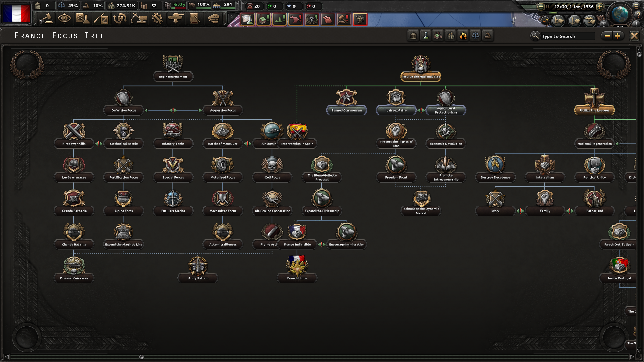Click the question mark laurel alert

click(312, 19)
